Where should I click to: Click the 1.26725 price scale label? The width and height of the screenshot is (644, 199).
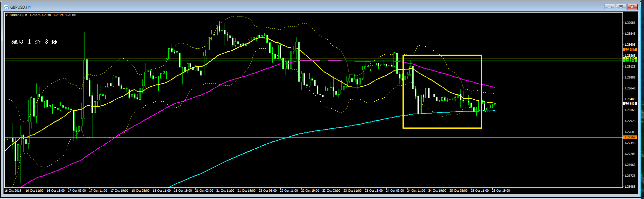(x=630, y=176)
